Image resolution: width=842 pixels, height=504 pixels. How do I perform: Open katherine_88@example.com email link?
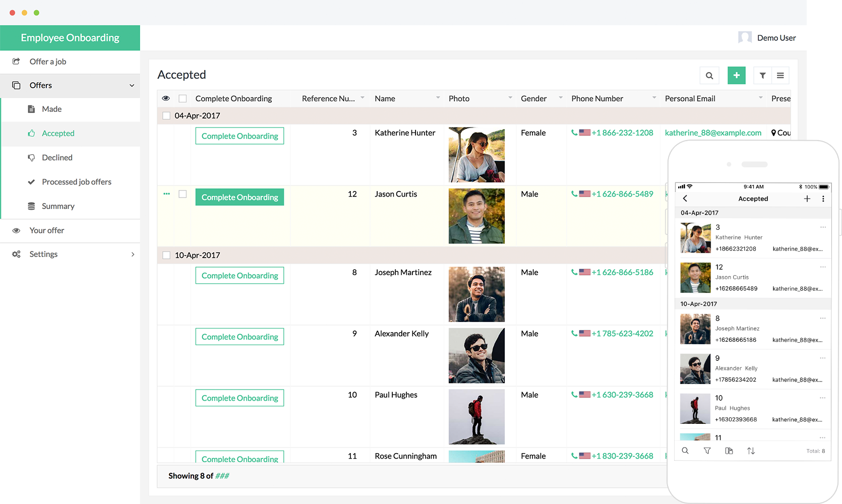(x=713, y=133)
